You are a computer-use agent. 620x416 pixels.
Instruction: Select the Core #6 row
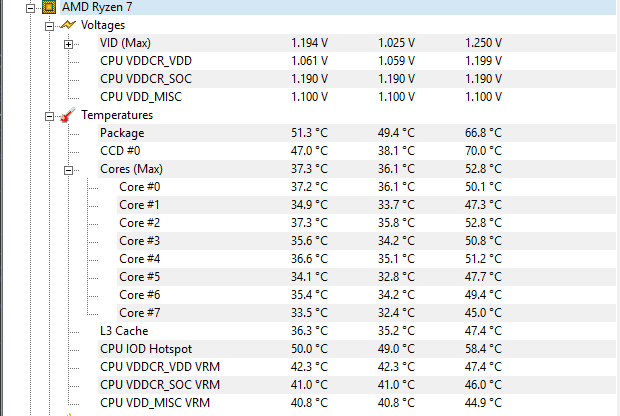point(367,295)
